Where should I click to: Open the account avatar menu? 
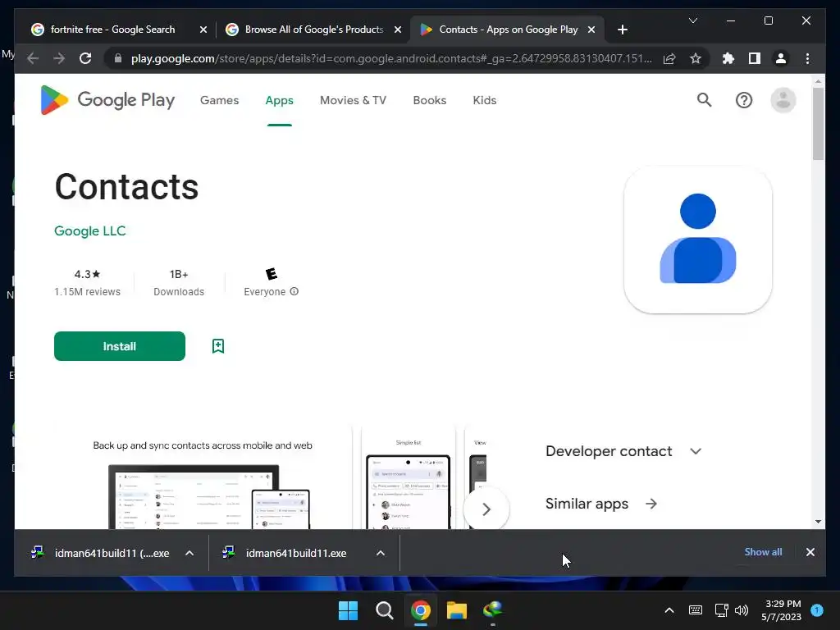[783, 100]
